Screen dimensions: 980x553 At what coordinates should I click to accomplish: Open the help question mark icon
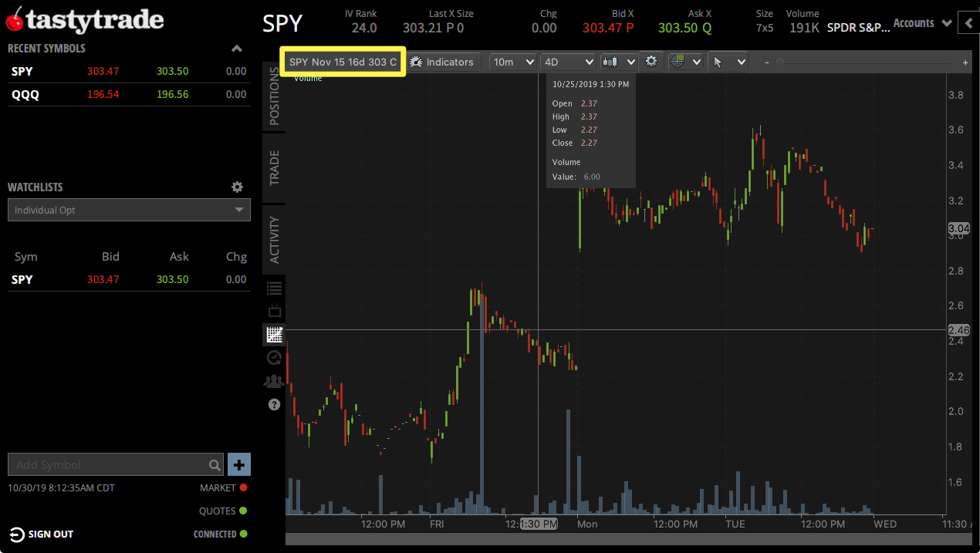click(274, 403)
